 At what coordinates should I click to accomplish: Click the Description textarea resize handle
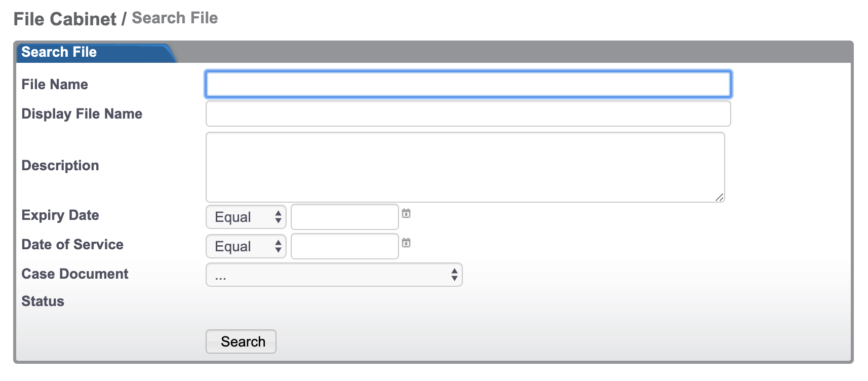pos(720,197)
